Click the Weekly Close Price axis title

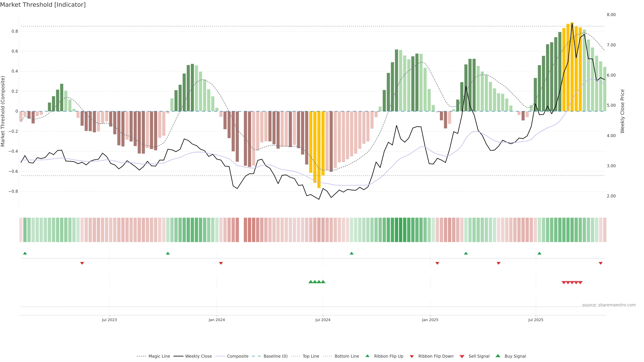[622, 111]
